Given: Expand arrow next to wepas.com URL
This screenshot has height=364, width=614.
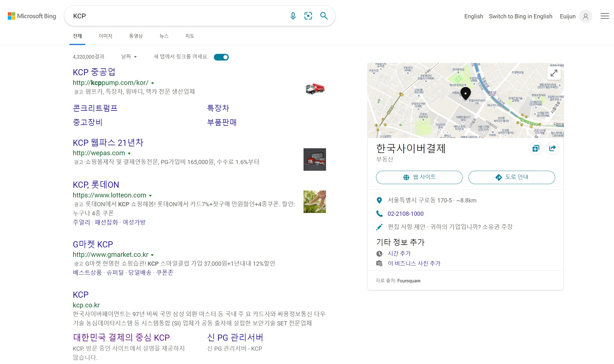Looking at the screenshot, I should [x=129, y=153].
